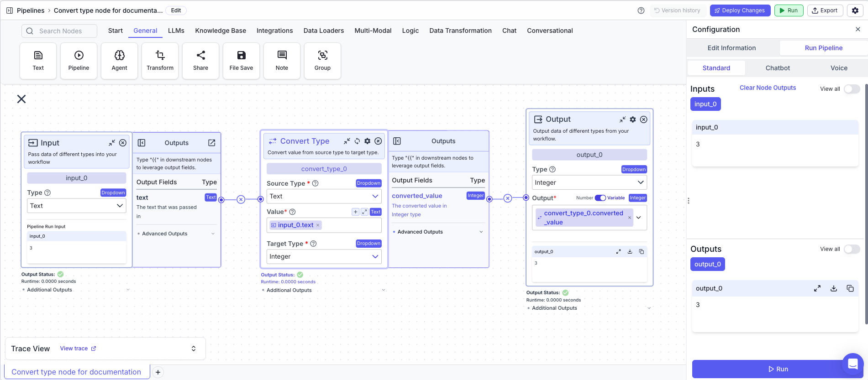Expand Value field editor in Convert Type
Image resolution: width=868 pixels, height=380 pixels.
(x=364, y=212)
